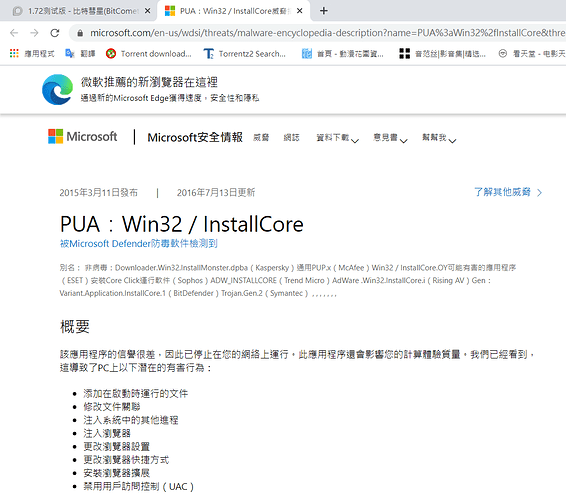Select the 網誌 navigation item

[x=291, y=137]
